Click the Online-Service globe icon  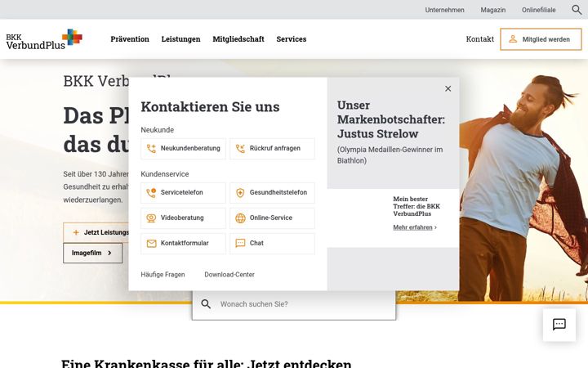[240, 218]
